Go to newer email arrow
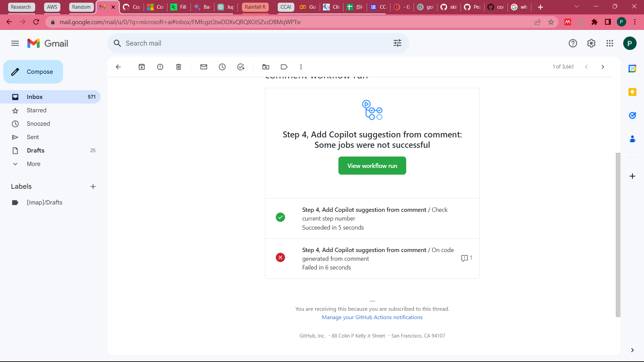Image resolution: width=644 pixels, height=362 pixels. point(586,67)
